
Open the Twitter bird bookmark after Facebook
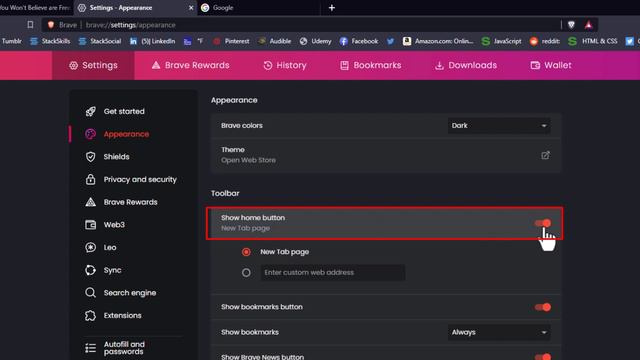click(391, 41)
